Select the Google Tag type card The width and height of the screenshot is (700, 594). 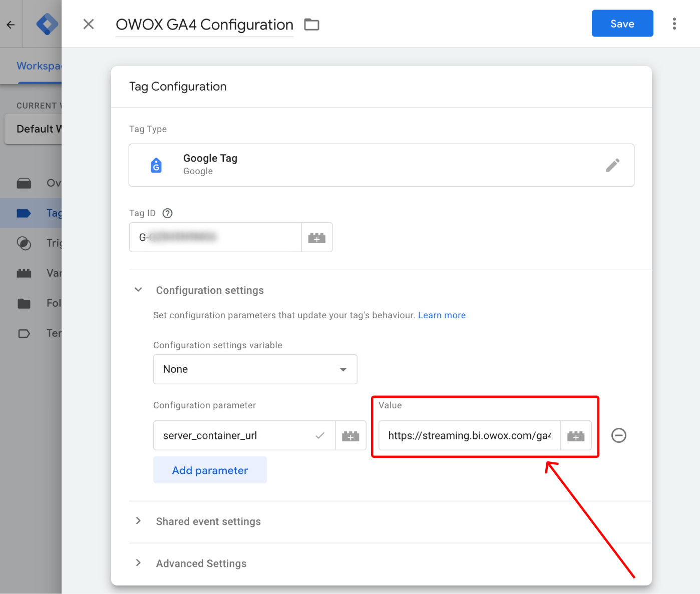click(382, 165)
